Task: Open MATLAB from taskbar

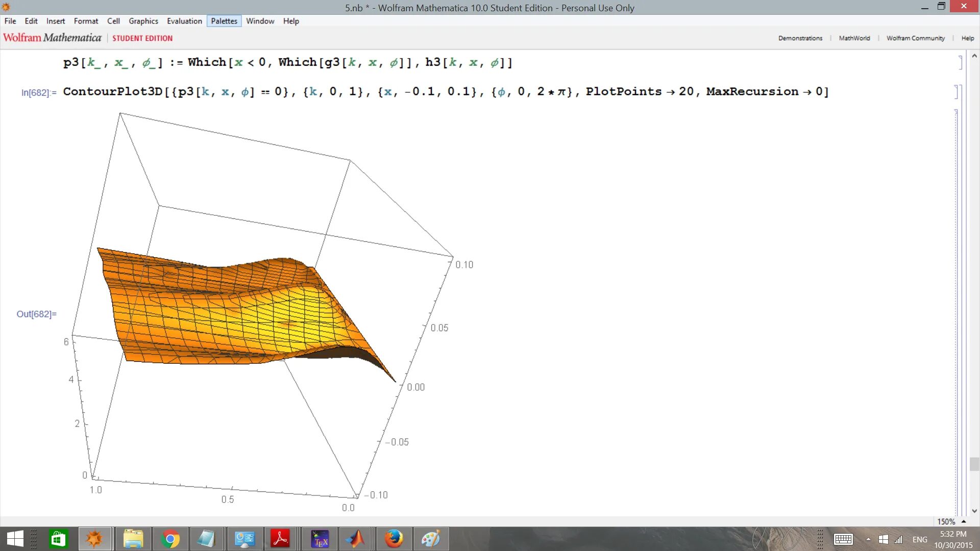Action: click(356, 539)
